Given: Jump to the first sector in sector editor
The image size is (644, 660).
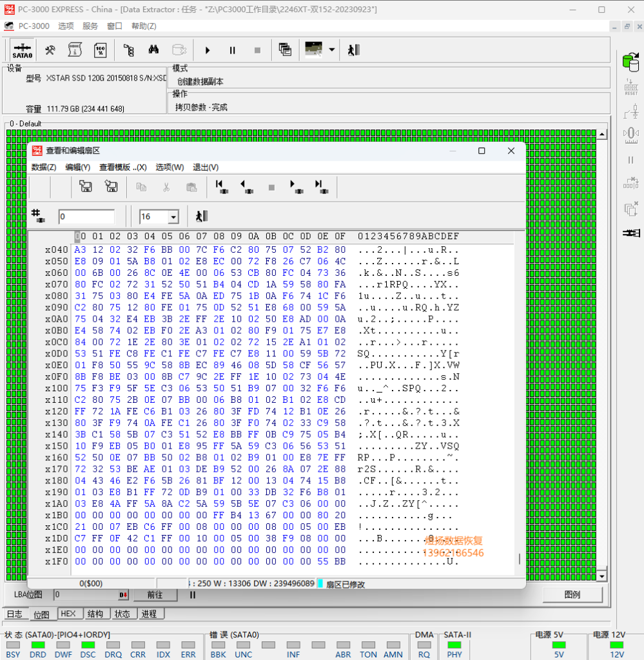Looking at the screenshot, I should (x=221, y=186).
